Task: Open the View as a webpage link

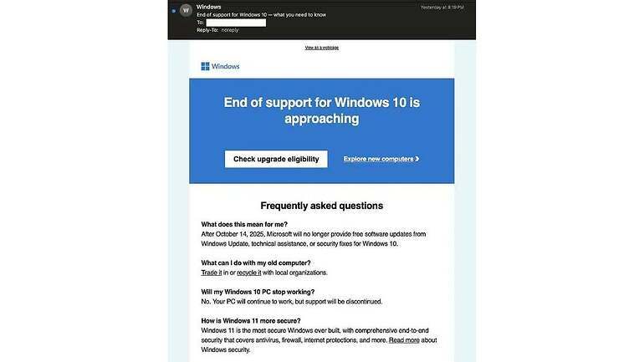Action: coord(322,48)
